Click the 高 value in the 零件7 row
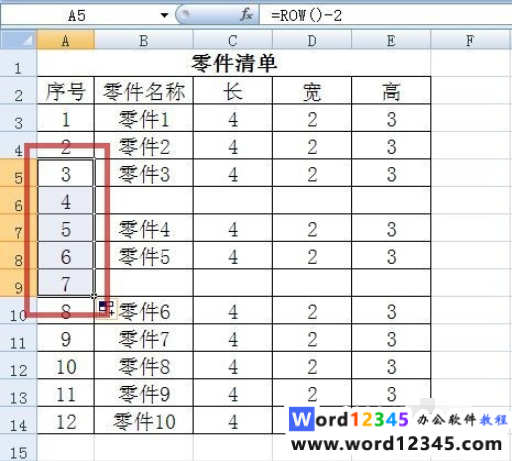Image resolution: width=512 pixels, height=461 pixels. pyautogui.click(x=391, y=338)
